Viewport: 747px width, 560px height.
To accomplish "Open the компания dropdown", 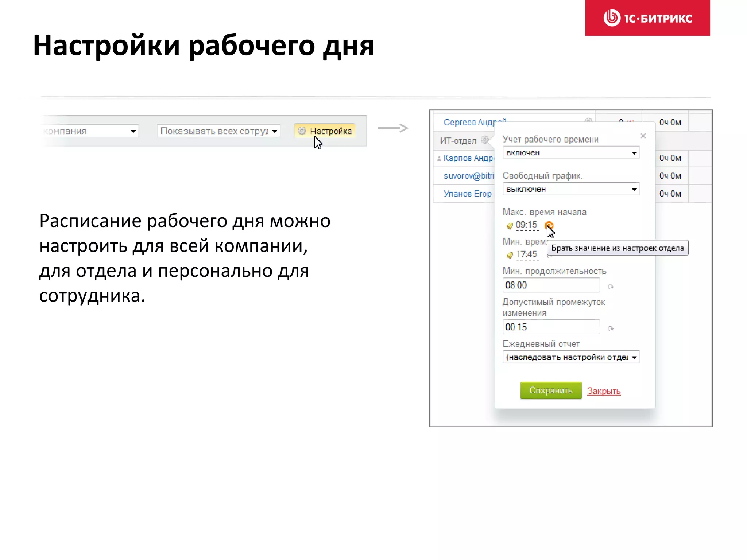I will click(90, 131).
